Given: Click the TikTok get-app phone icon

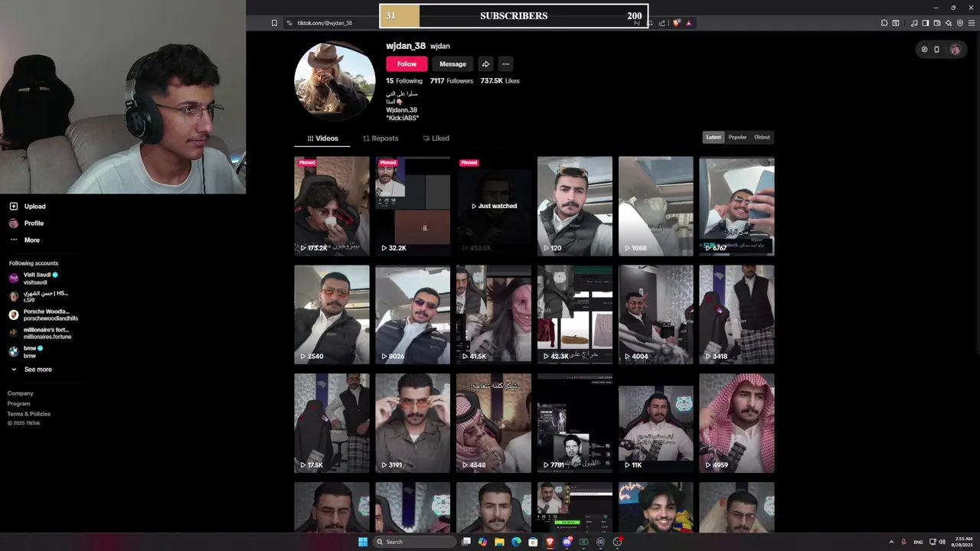Looking at the screenshot, I should tap(936, 50).
